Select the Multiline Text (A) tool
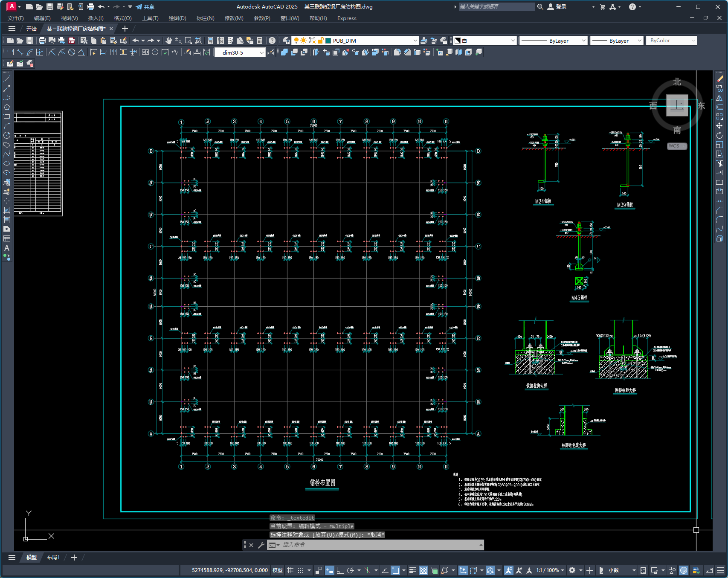Viewport: 728px width, 578px height. tap(7, 248)
